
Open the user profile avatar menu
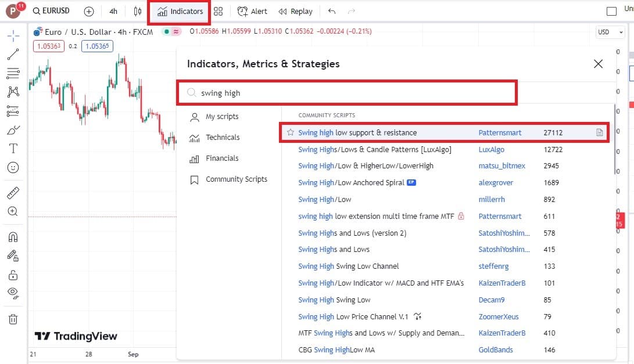13,11
